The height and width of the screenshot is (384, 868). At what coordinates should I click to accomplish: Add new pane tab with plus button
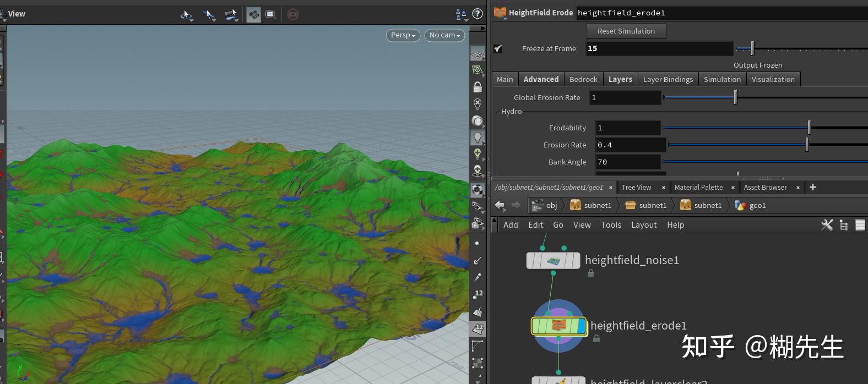click(x=812, y=187)
